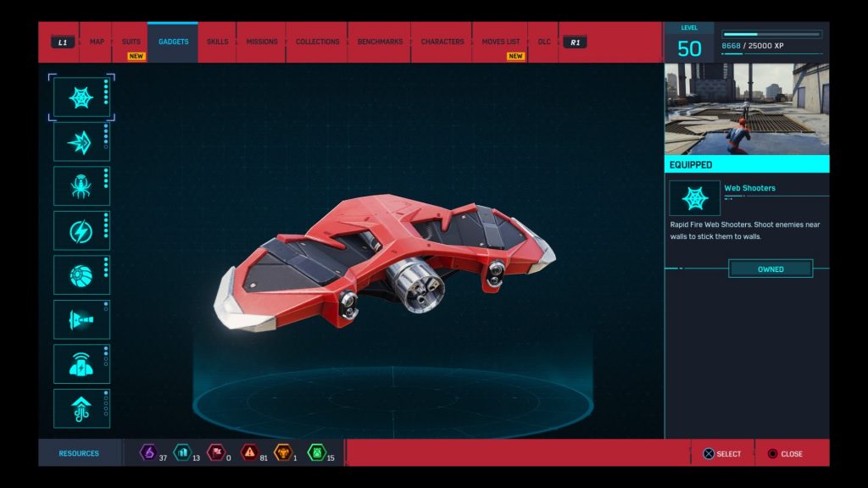Open the DLC tab

(544, 42)
